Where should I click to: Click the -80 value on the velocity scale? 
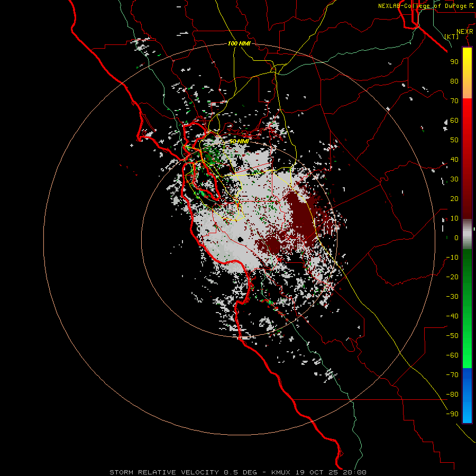[452, 395]
